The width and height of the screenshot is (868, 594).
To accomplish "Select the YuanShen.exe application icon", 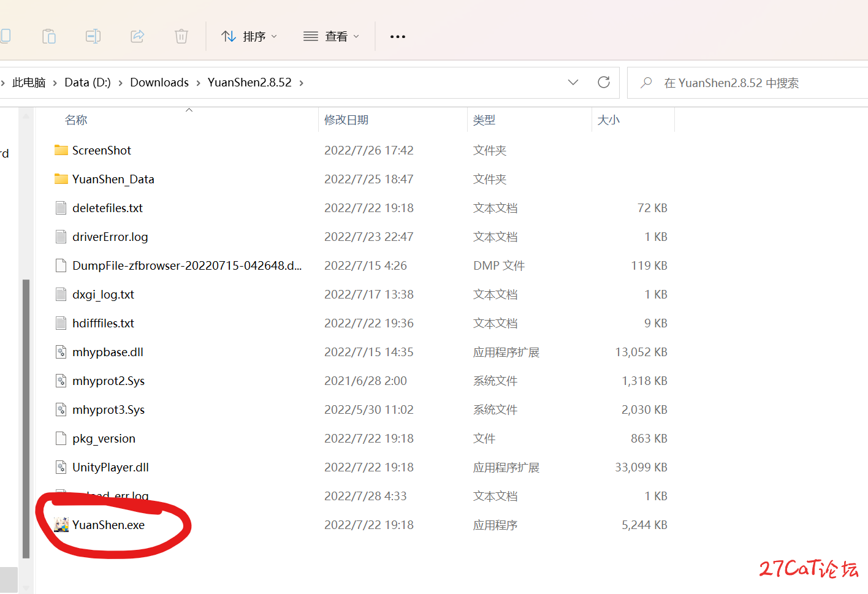I will tap(61, 525).
